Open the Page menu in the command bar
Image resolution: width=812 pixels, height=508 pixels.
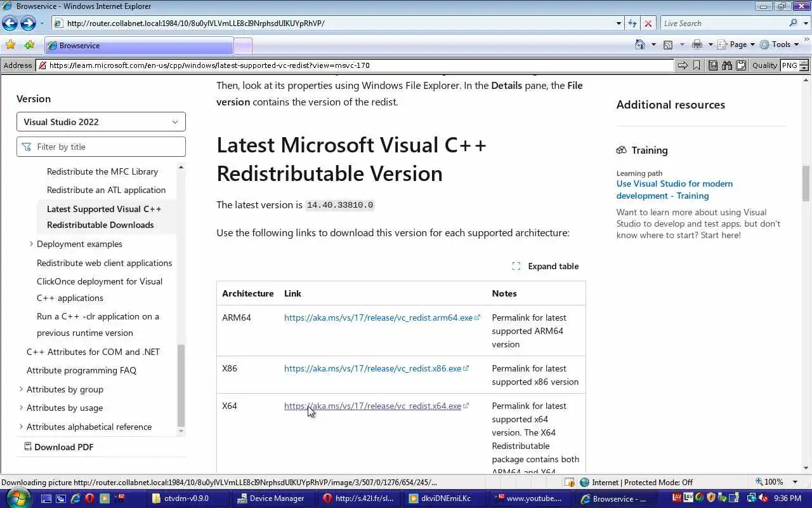click(x=736, y=44)
